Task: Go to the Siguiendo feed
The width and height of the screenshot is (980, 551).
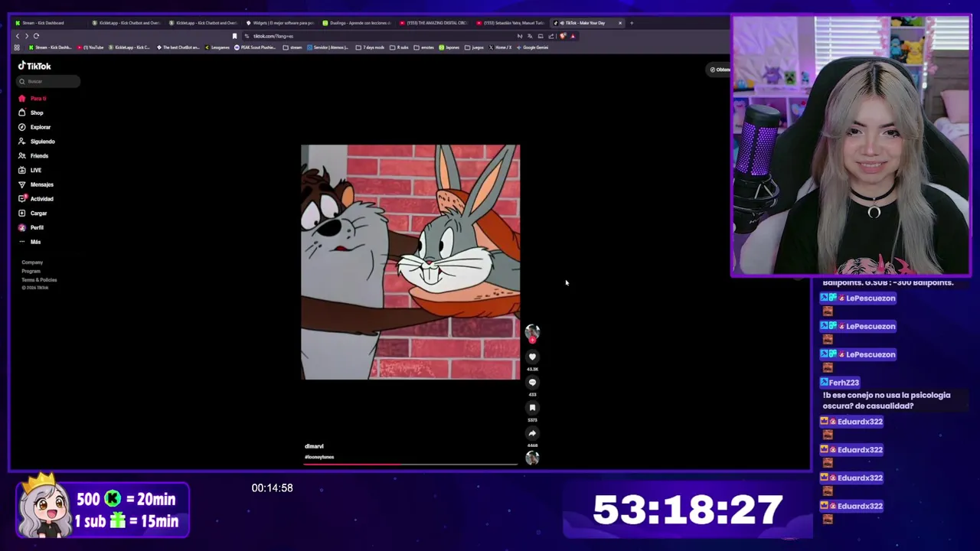Action: click(x=37, y=142)
